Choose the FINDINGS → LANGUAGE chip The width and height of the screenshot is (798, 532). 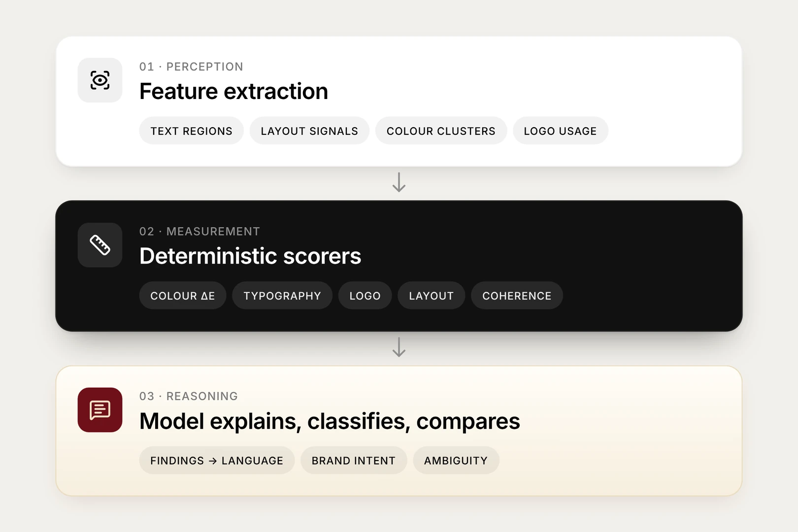217,461
